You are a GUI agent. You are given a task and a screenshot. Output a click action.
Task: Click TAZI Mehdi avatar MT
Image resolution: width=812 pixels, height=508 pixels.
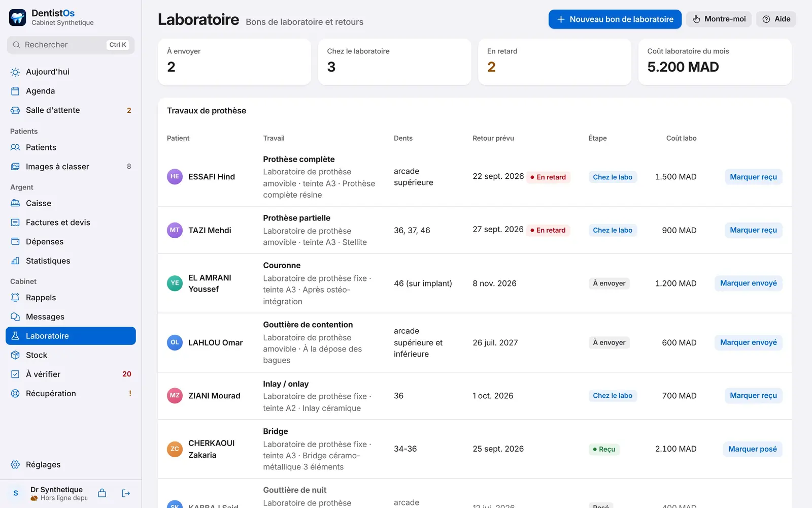point(175,230)
